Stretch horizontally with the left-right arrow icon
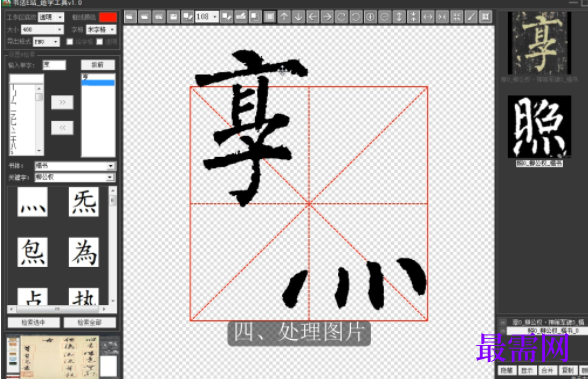This screenshot has height=379, width=588. pos(428,16)
